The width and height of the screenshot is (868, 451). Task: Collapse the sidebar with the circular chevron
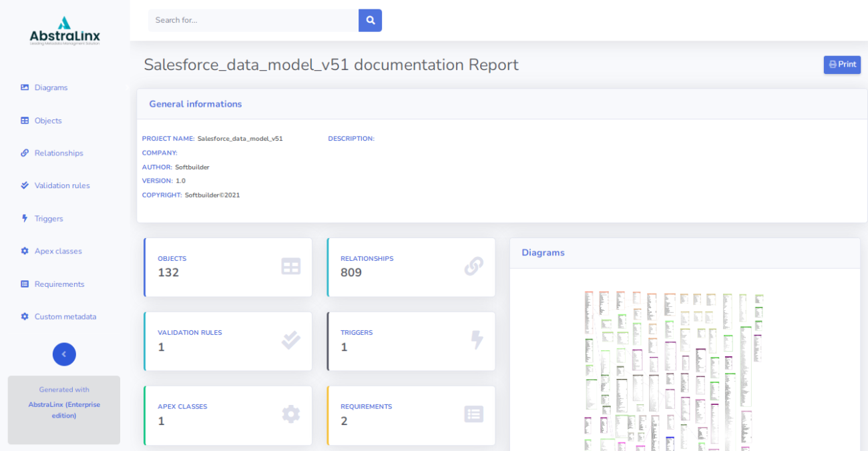tap(64, 354)
